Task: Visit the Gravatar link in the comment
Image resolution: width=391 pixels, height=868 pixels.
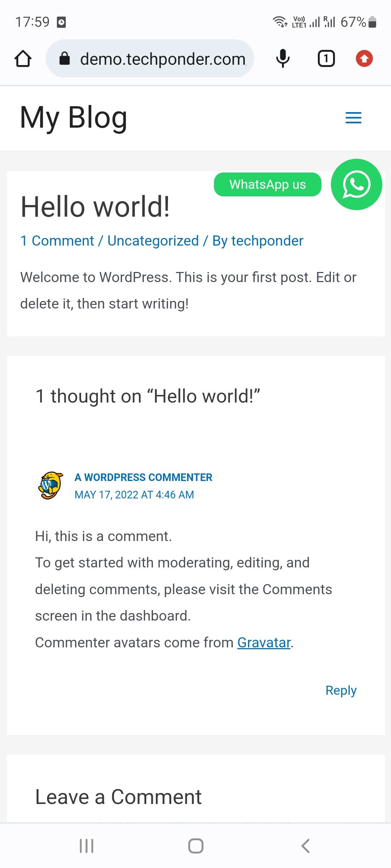Action: click(x=264, y=642)
